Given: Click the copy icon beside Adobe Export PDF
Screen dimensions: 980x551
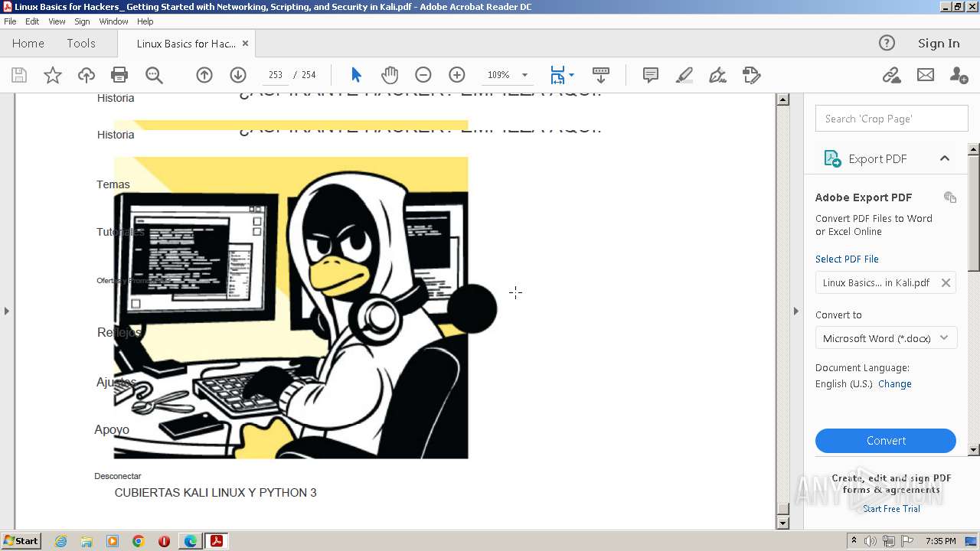Looking at the screenshot, I should point(950,197).
